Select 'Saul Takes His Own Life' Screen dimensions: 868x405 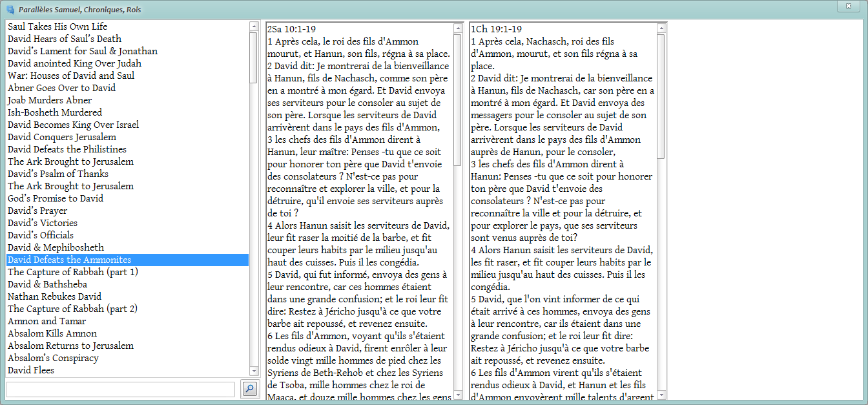point(127,26)
